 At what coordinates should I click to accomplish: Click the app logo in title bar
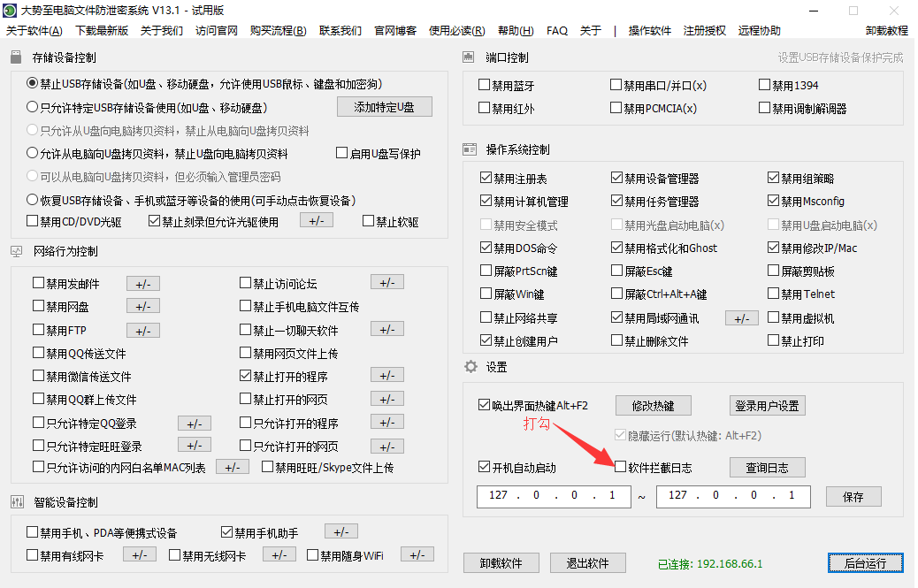(x=10, y=11)
